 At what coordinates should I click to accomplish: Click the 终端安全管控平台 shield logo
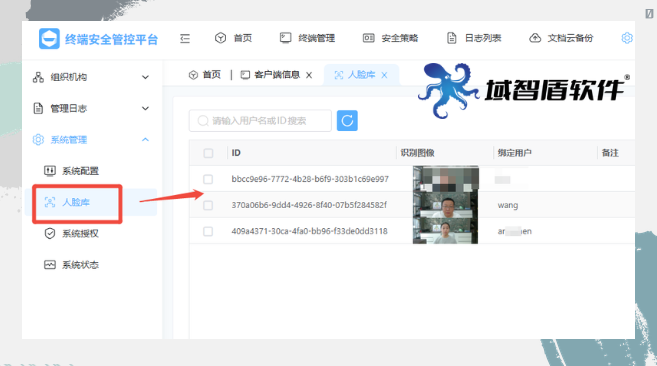pos(49,39)
